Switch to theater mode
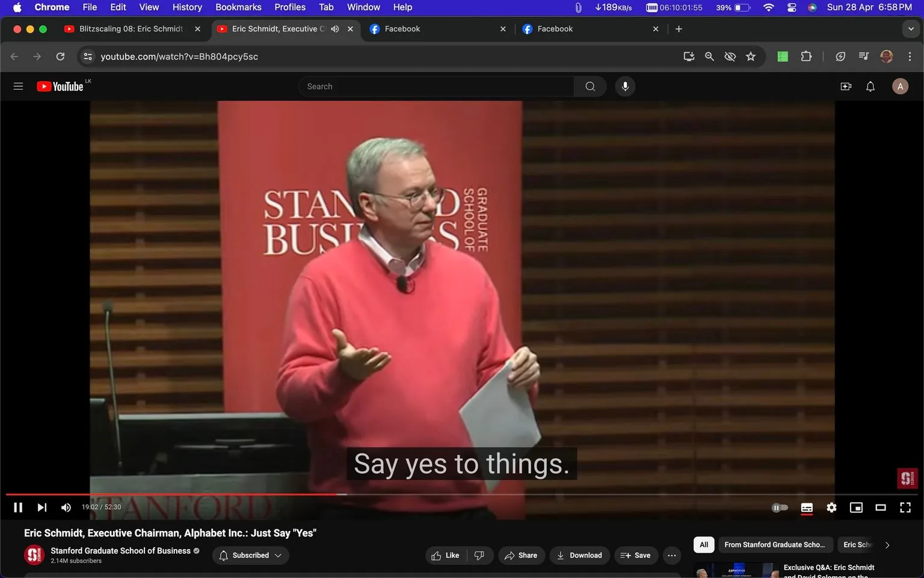 click(881, 508)
